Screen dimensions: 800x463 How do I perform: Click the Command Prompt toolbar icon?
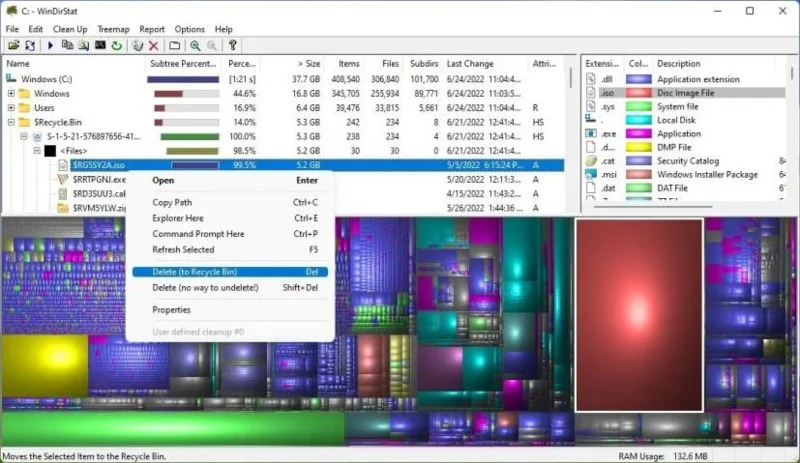[100, 45]
